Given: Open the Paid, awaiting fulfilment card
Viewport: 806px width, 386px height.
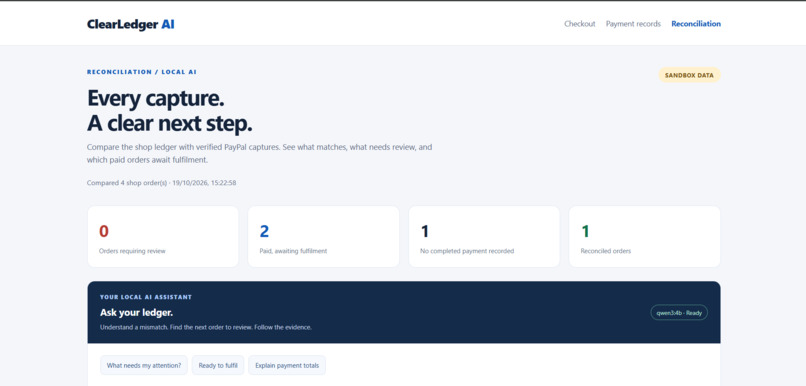Looking at the screenshot, I should pos(323,236).
